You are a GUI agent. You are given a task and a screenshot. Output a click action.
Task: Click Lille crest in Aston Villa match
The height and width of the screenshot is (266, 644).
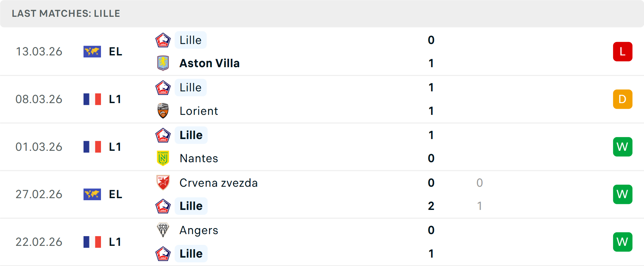[163, 40]
